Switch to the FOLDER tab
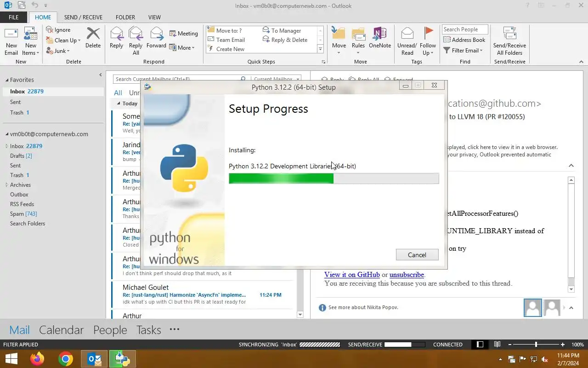The height and width of the screenshot is (368, 588). [125, 17]
